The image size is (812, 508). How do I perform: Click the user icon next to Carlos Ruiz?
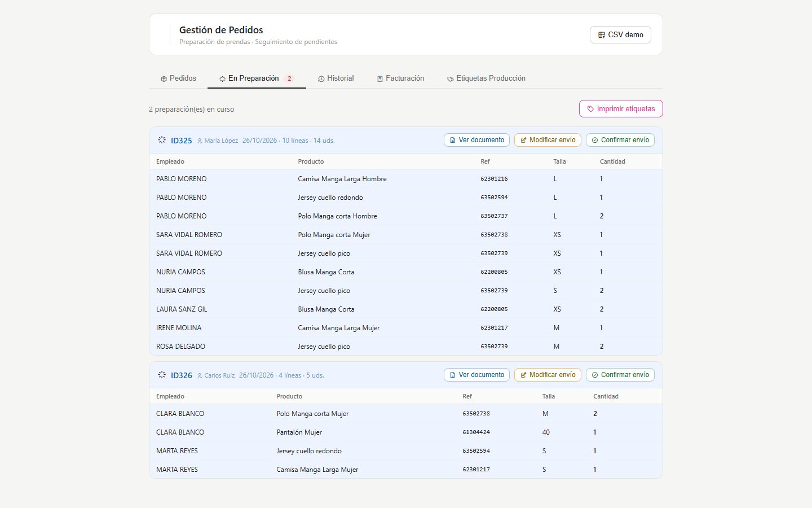200,375
